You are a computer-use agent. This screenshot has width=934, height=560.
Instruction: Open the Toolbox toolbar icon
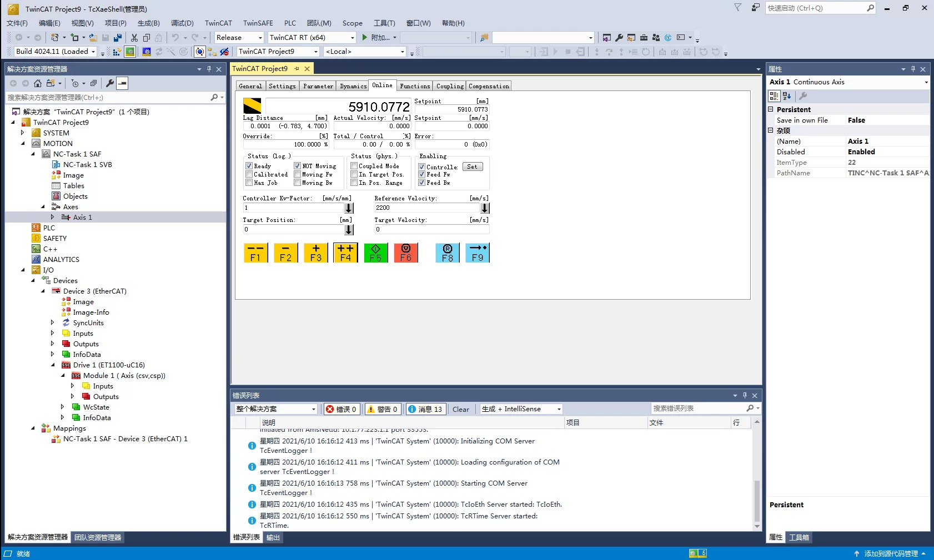pos(644,38)
